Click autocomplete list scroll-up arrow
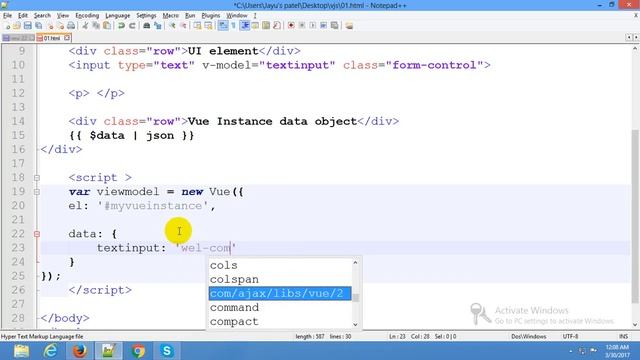This screenshot has height=360, width=640. pyautogui.click(x=355, y=262)
